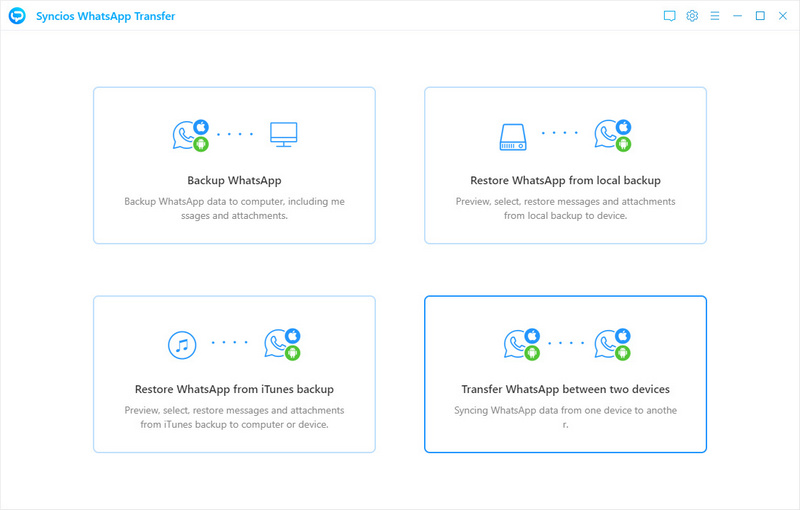Close the Syncios WhatsApp Transfer window
Viewport: 800px width, 510px height.
point(783,16)
